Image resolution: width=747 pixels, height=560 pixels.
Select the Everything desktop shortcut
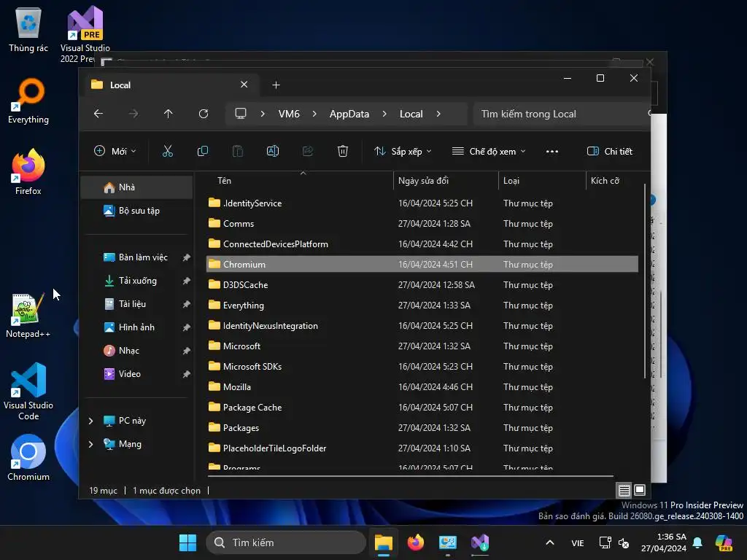click(28, 101)
